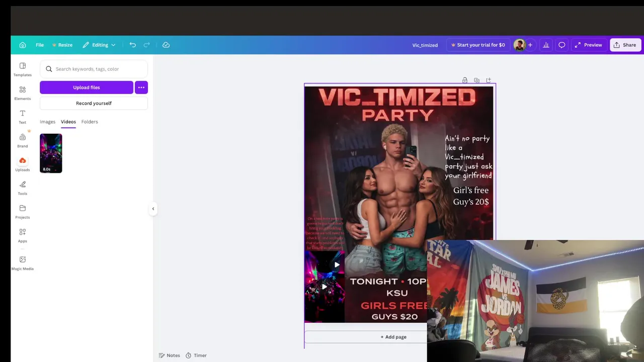Image resolution: width=644 pixels, height=362 pixels.
Task: Open the Elements sidebar panel
Action: pos(22,93)
